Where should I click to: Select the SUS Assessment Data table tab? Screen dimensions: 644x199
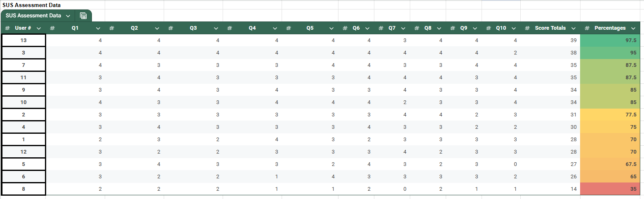point(33,16)
